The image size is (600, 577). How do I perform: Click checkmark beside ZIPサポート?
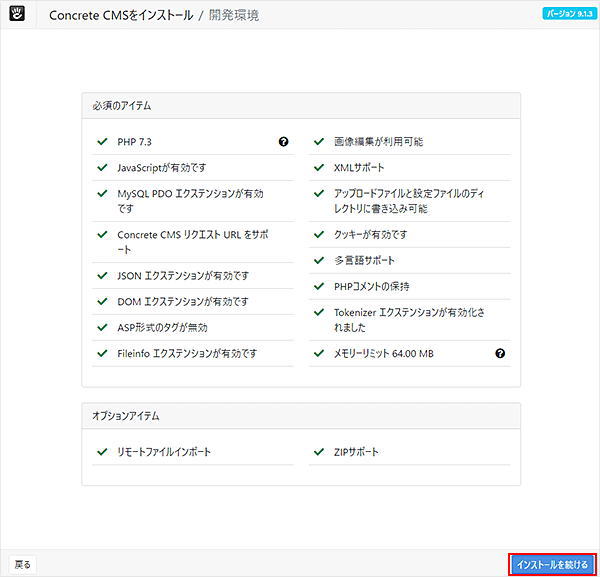point(319,452)
